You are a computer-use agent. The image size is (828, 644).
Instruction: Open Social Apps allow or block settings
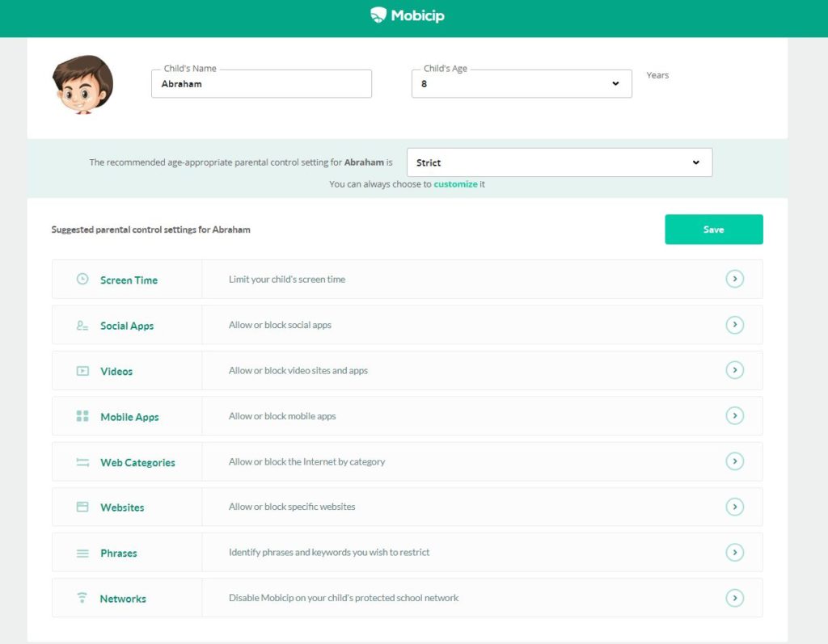click(x=735, y=325)
